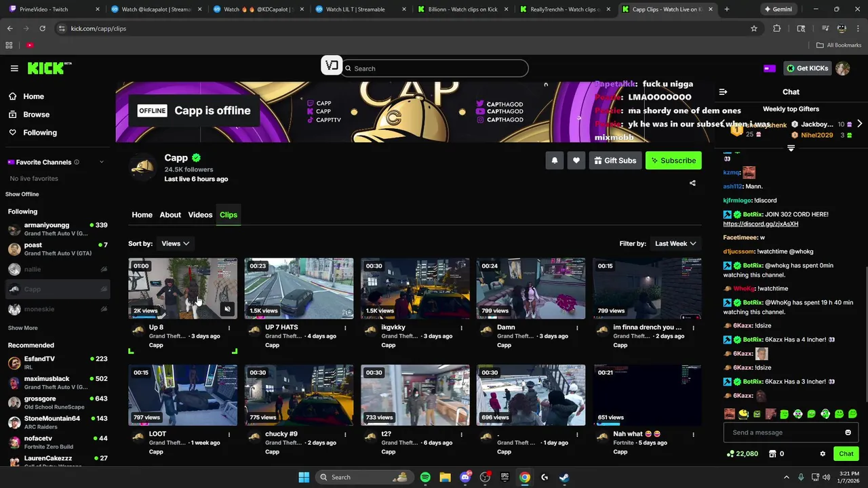Open the purple wallet icon in header
This screenshot has height=488, width=868.
770,68
